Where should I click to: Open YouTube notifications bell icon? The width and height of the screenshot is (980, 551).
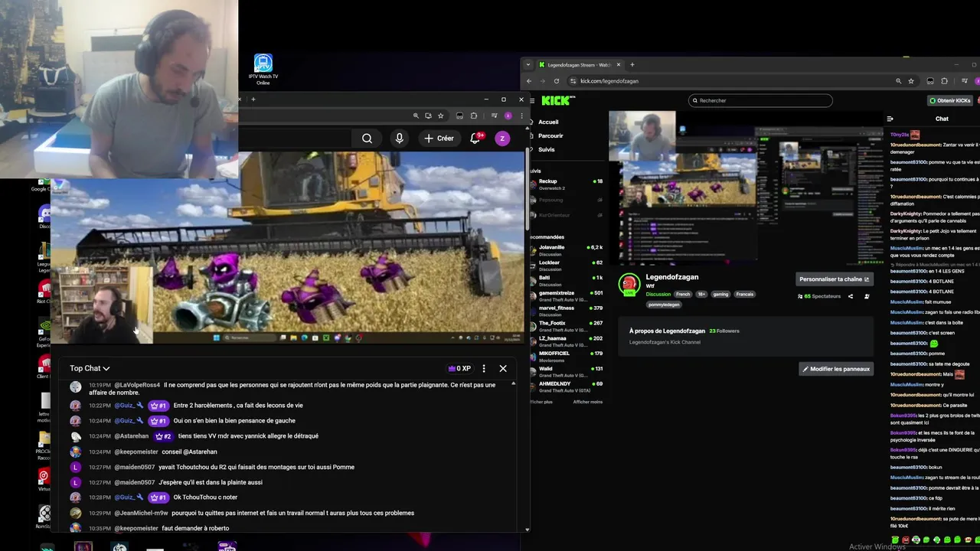[x=475, y=139]
